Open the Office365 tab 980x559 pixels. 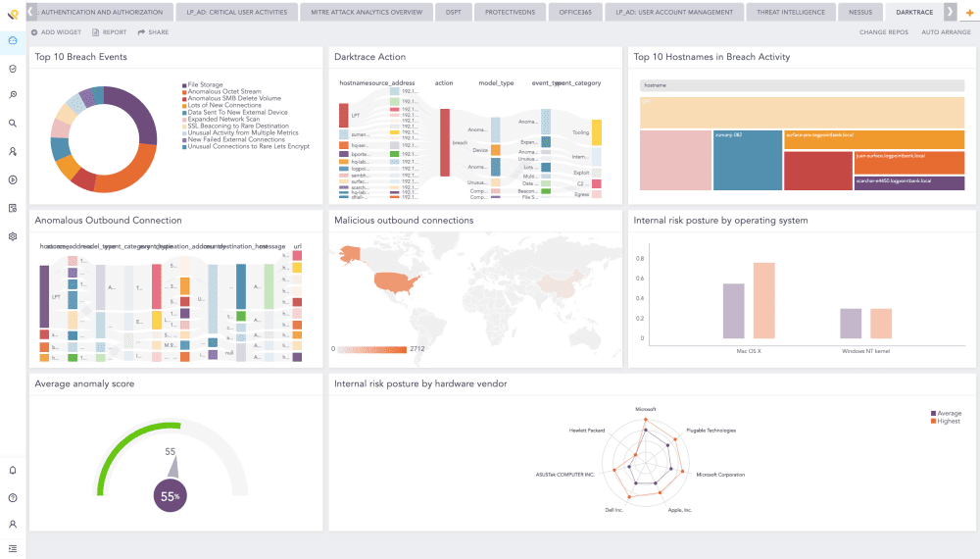point(575,12)
